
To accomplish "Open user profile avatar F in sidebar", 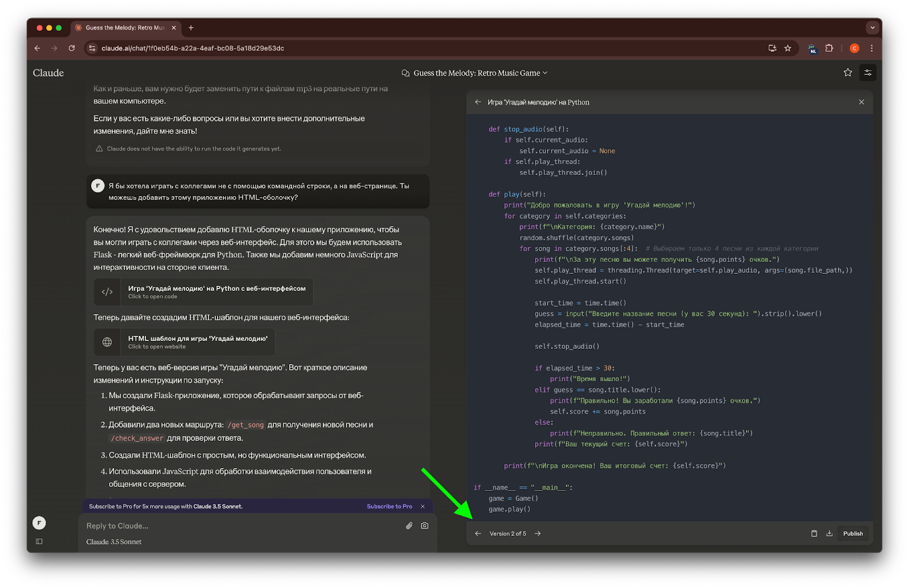I will click(39, 523).
